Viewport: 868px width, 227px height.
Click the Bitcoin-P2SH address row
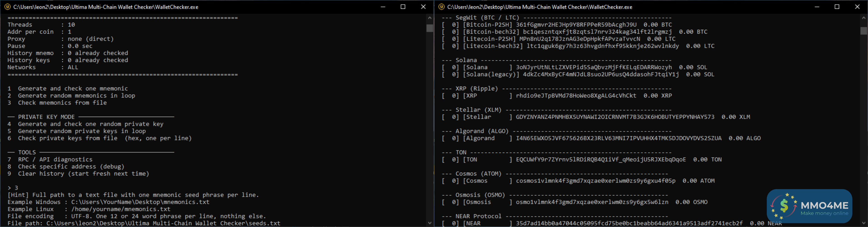[557, 25]
